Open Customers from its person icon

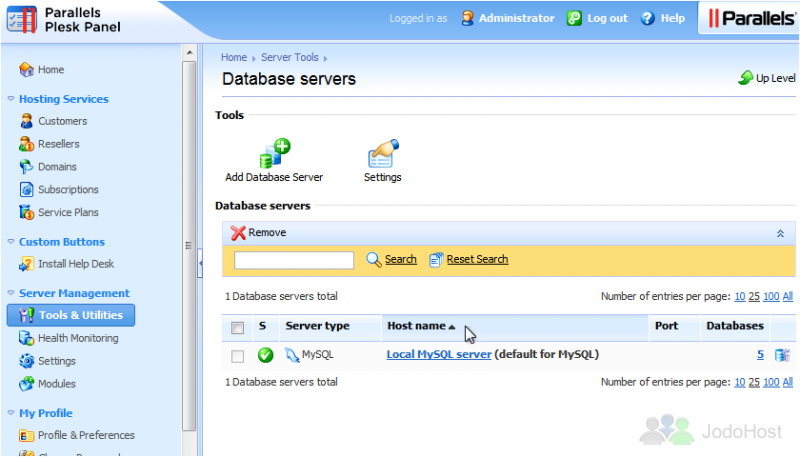[26, 121]
